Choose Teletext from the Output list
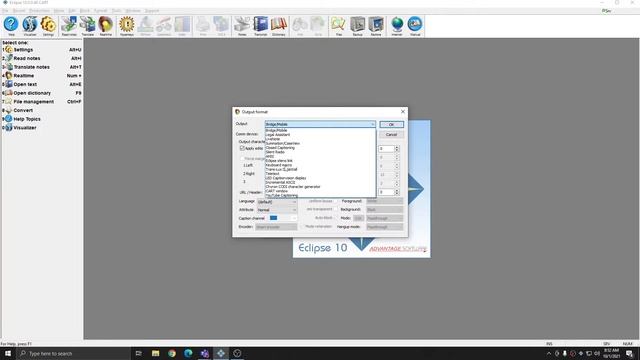The image size is (640, 360). [320, 173]
